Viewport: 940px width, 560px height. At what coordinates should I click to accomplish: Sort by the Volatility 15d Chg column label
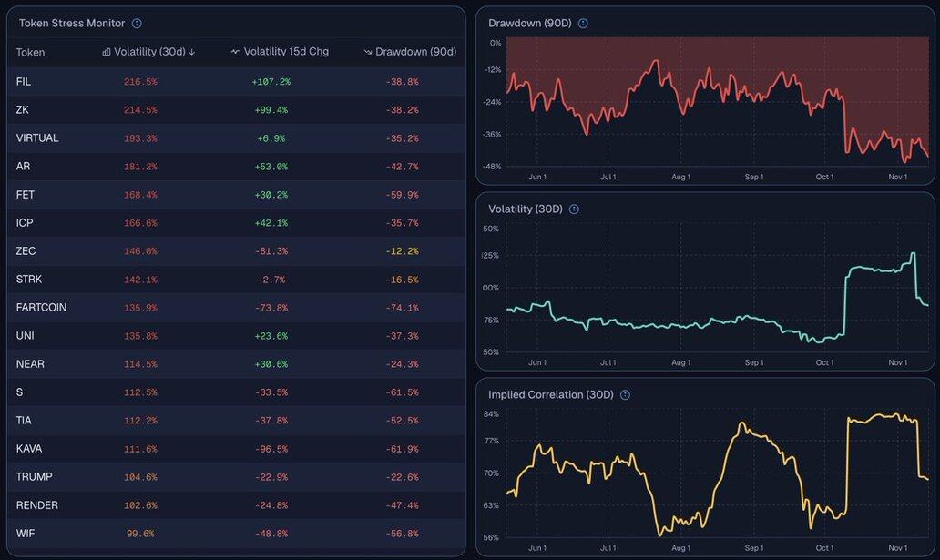(x=286, y=53)
